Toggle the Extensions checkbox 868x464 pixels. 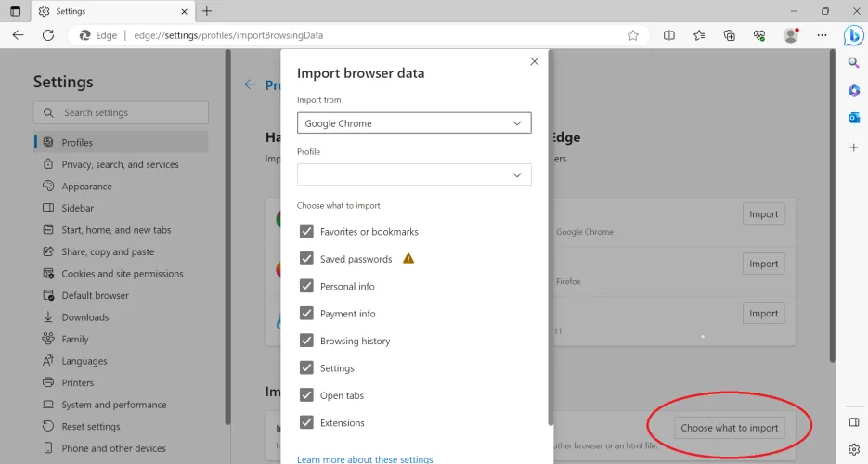[306, 422]
